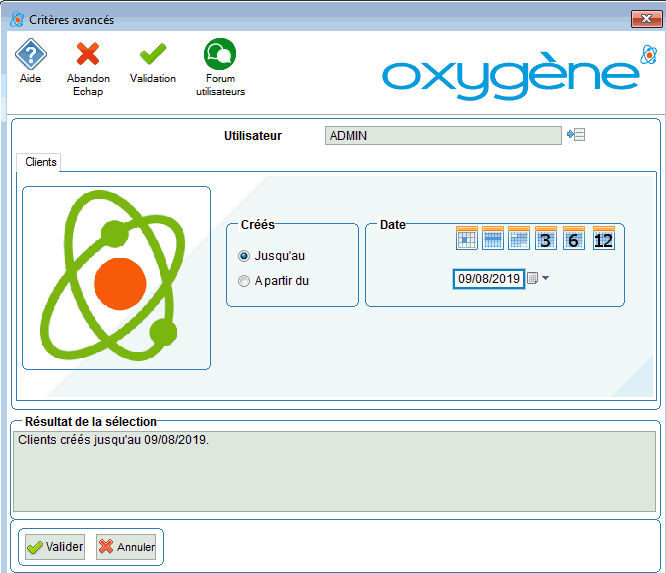
Task: Select the week calendar shortcut icon
Action: point(493,238)
